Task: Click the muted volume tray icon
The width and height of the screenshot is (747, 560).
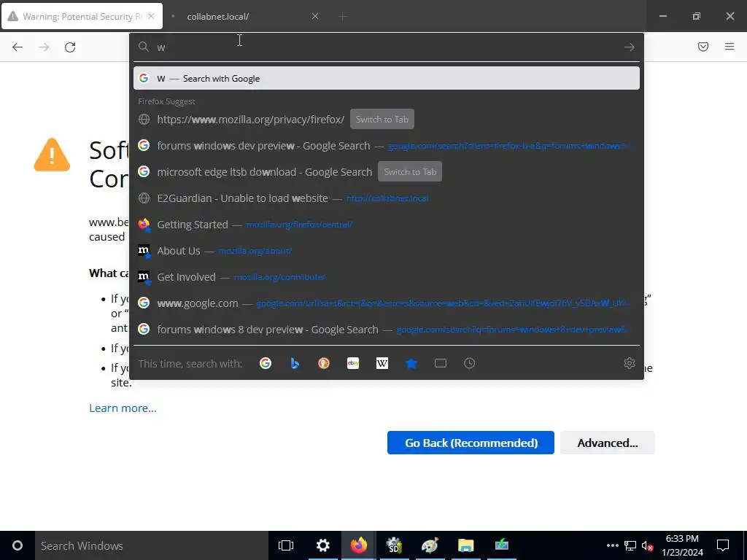Action: pyautogui.click(x=647, y=545)
